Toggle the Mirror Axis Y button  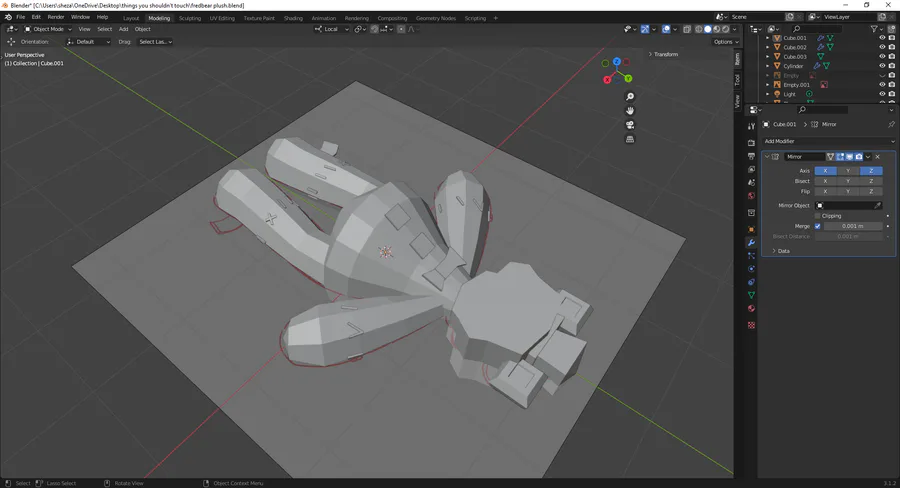click(848, 171)
